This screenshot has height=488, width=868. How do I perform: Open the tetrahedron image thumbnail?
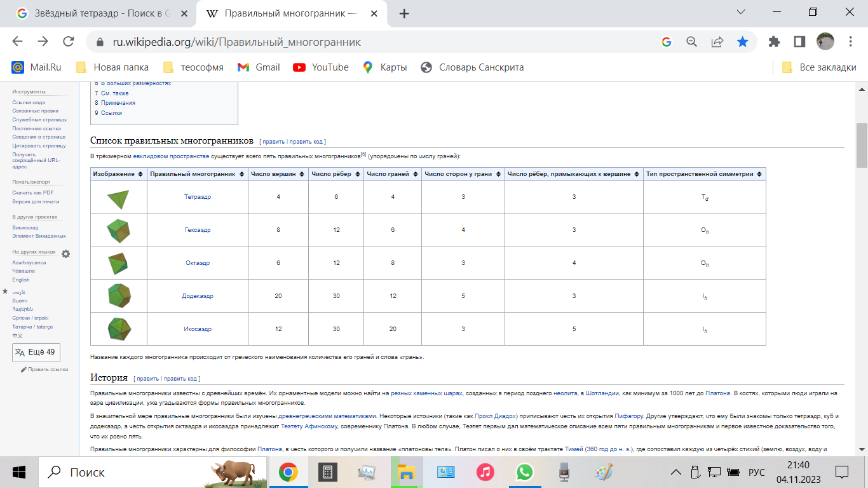point(118,198)
